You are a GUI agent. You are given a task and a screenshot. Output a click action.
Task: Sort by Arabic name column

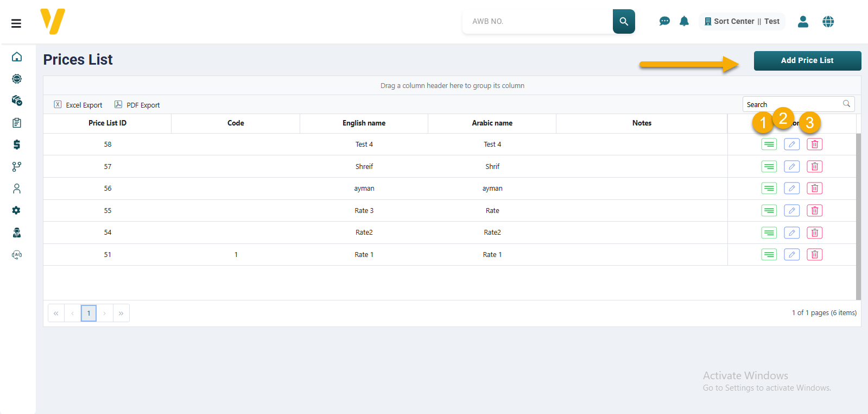(492, 123)
